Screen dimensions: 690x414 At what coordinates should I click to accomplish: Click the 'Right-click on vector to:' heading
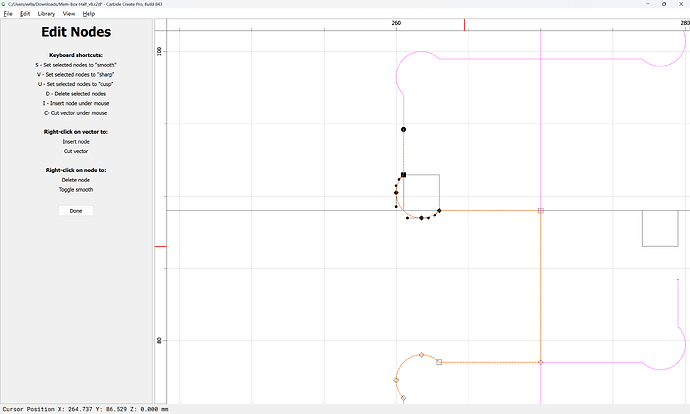point(76,132)
